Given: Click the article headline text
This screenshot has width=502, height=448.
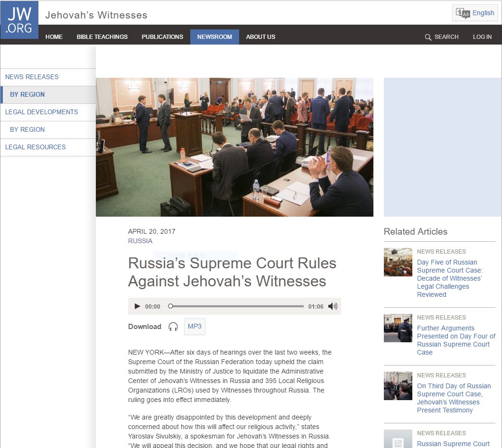Looking at the screenshot, I should [232, 272].
